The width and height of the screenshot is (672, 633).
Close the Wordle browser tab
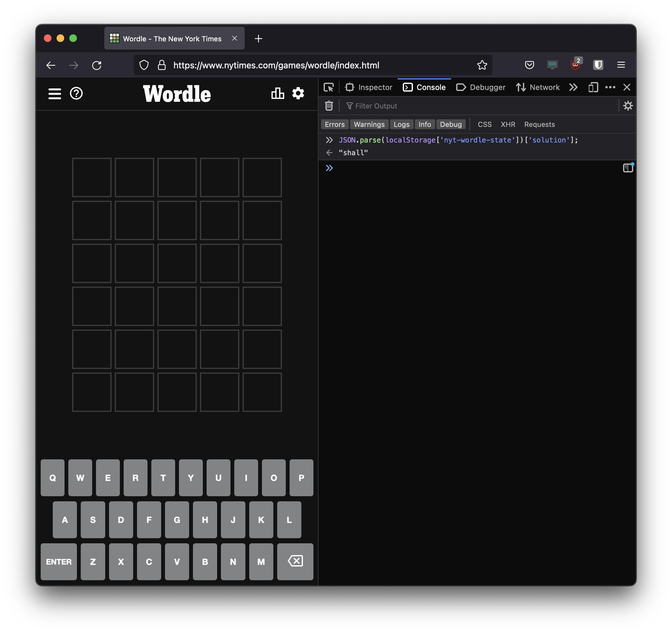[x=235, y=38]
